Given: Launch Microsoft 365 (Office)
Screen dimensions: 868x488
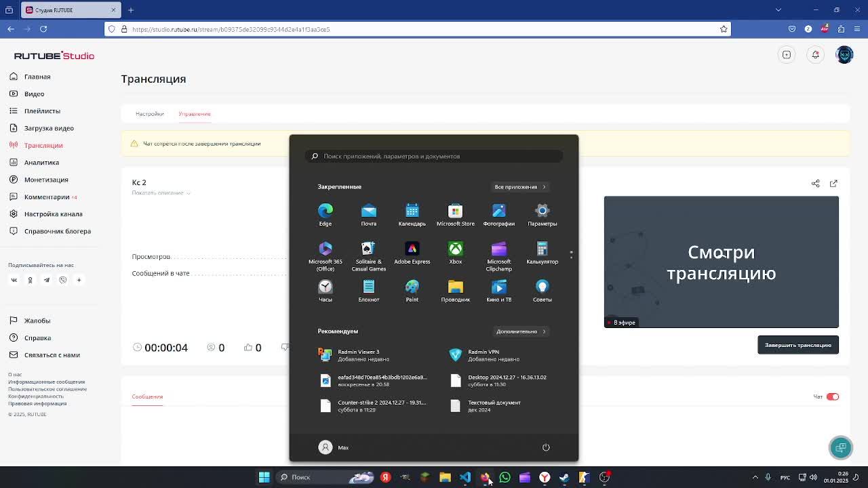Looking at the screenshot, I should (325, 256).
